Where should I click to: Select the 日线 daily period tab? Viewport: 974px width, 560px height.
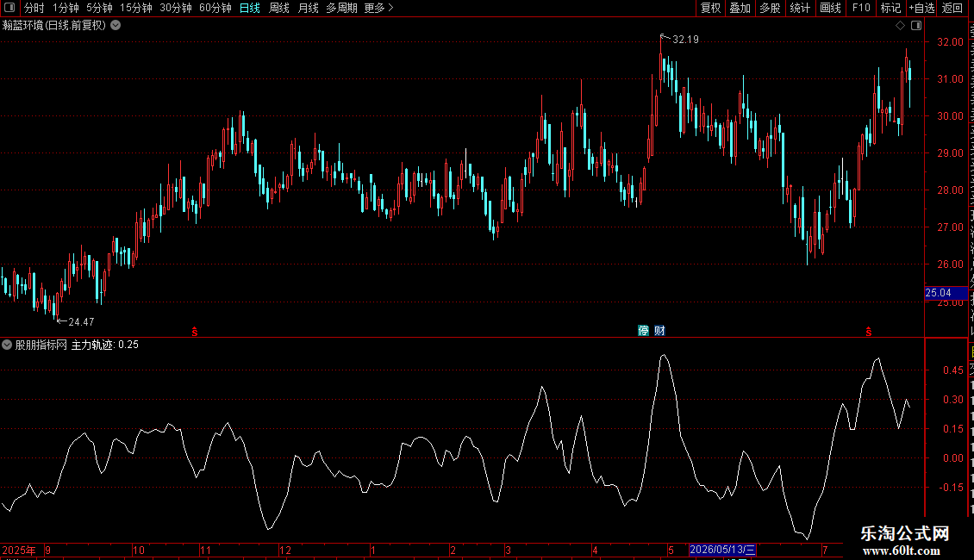(x=250, y=8)
